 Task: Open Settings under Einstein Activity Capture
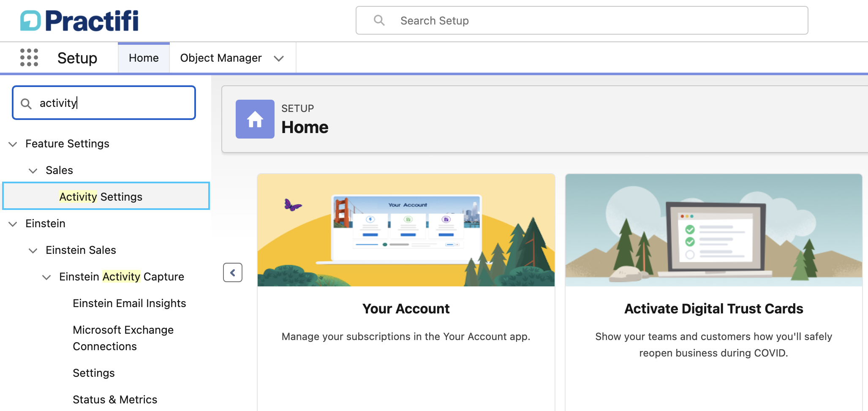coord(94,373)
